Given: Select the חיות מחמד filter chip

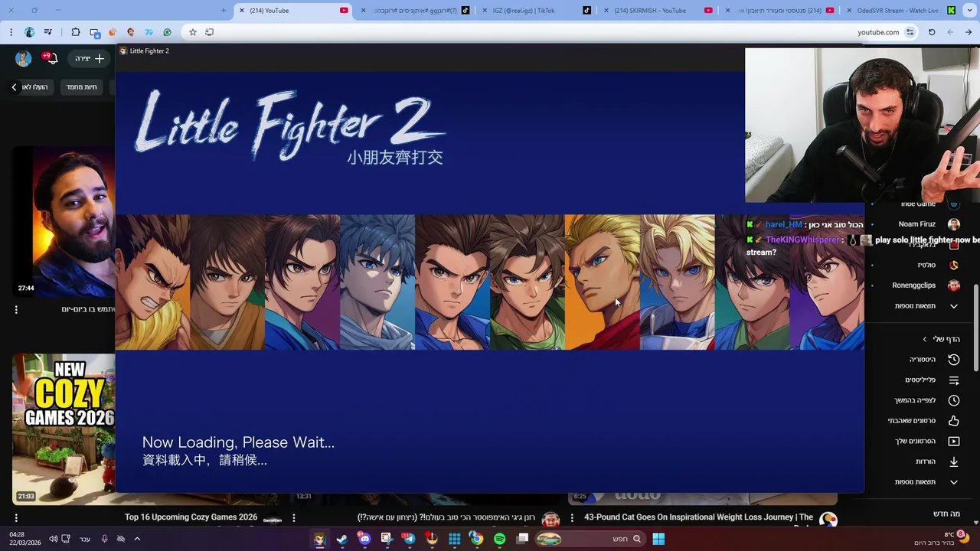Looking at the screenshot, I should click(x=81, y=87).
